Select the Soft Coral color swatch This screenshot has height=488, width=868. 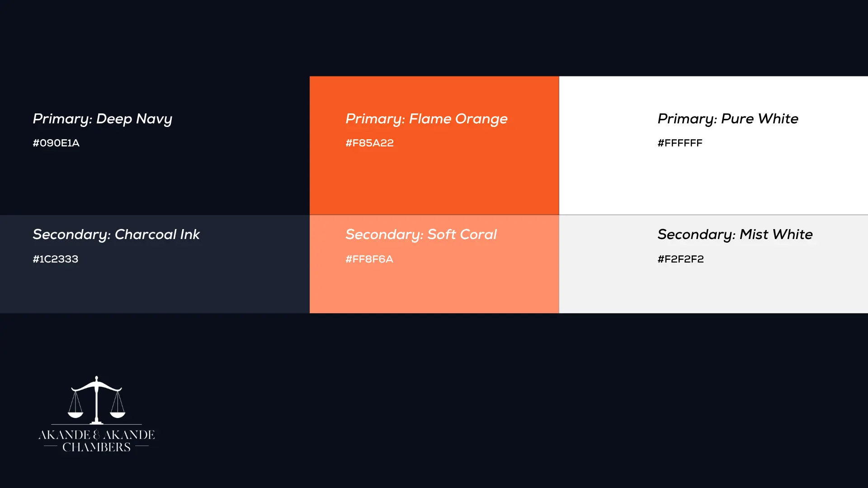click(434, 289)
